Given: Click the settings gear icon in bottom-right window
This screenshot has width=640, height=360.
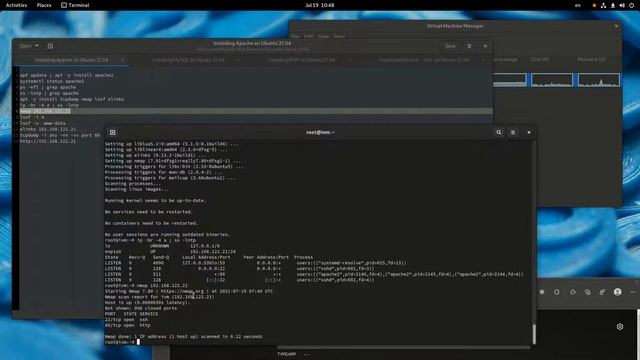Looking at the screenshot, I should (620, 327).
